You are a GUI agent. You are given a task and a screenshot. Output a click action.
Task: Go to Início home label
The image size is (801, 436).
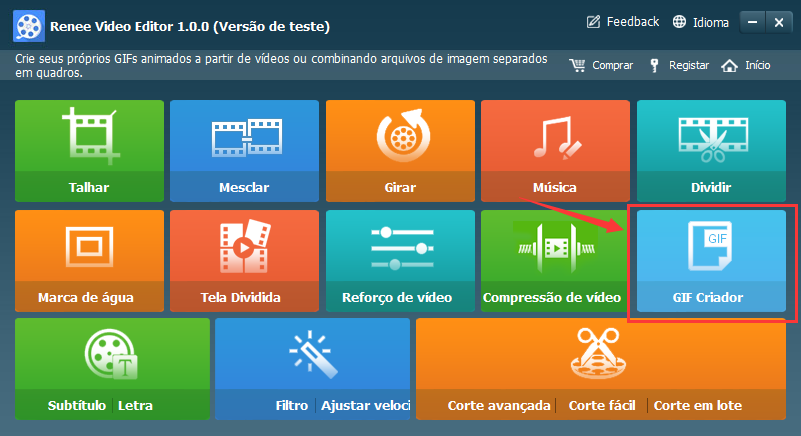[758, 65]
